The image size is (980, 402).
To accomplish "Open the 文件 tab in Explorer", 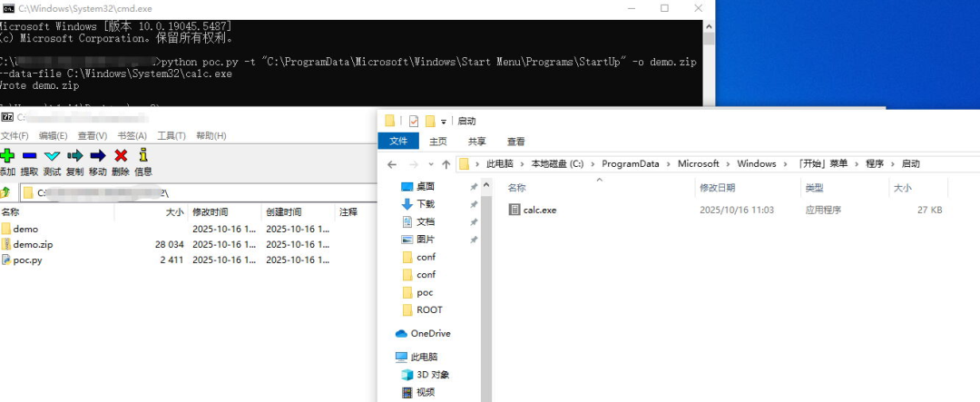I will pyautogui.click(x=398, y=142).
